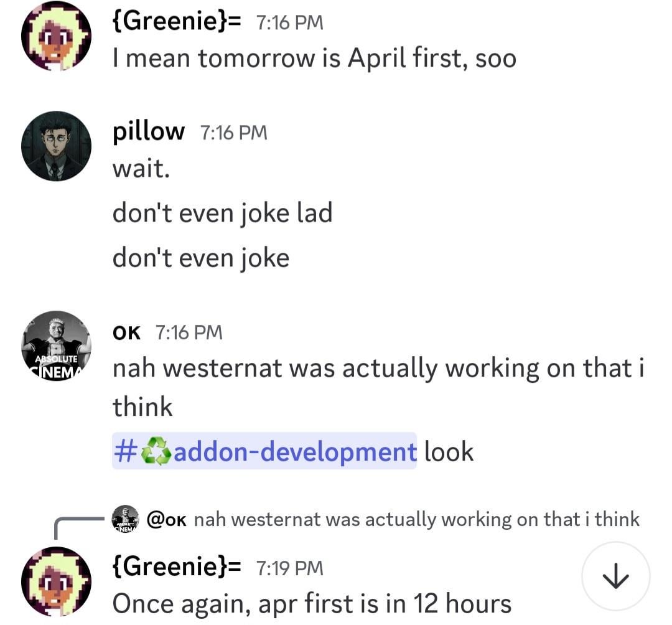Jump to the replied message via reply preview text
Screen dimensions: 672x625
417,519
